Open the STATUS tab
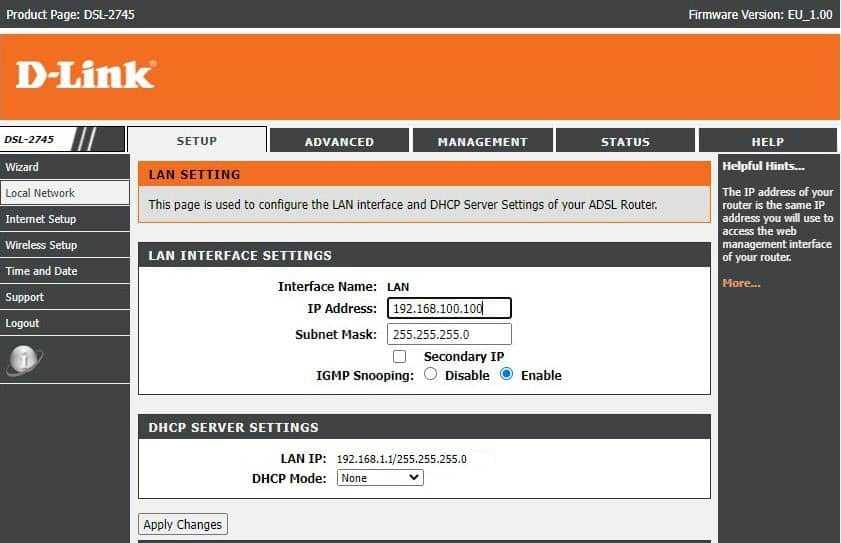Screen dimensions: 841x543 pos(625,141)
